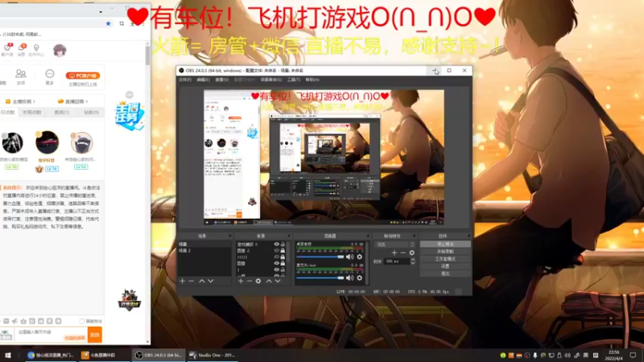Click the browser page vertical scrollbar
Viewport: 644px width, 362px height.
(x=148, y=56)
